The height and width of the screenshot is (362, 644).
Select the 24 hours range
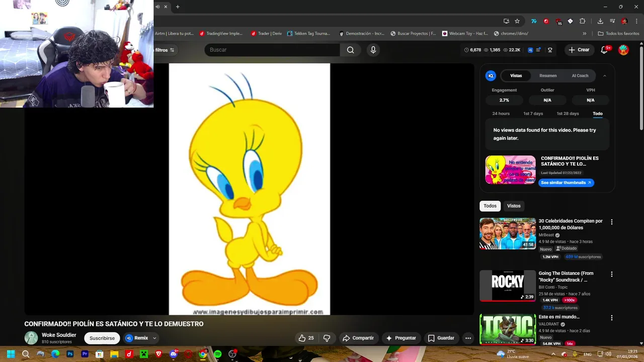[501, 114]
